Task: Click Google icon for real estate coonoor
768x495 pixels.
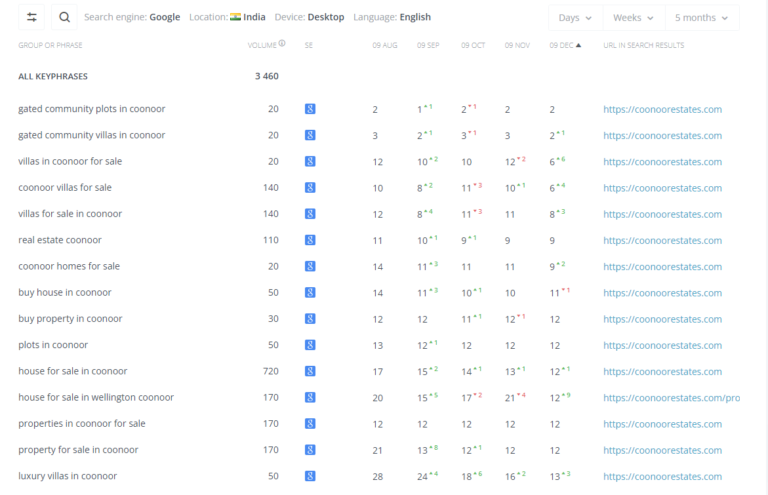Action: [310, 240]
